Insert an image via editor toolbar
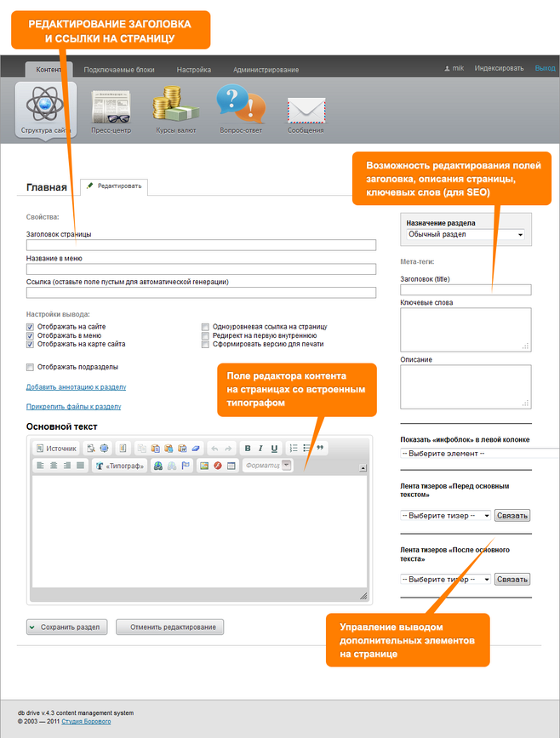The height and width of the screenshot is (738, 560). coord(204,466)
